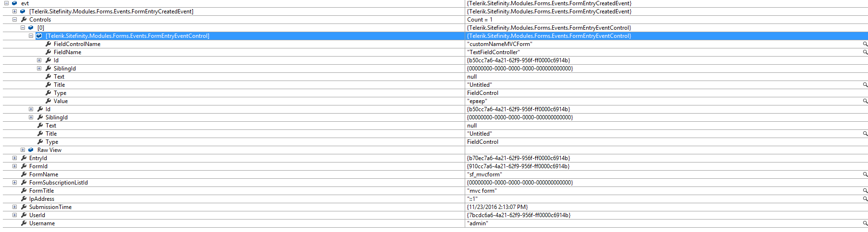Select the Value property row name
868x232 pixels.
pyautogui.click(x=61, y=101)
